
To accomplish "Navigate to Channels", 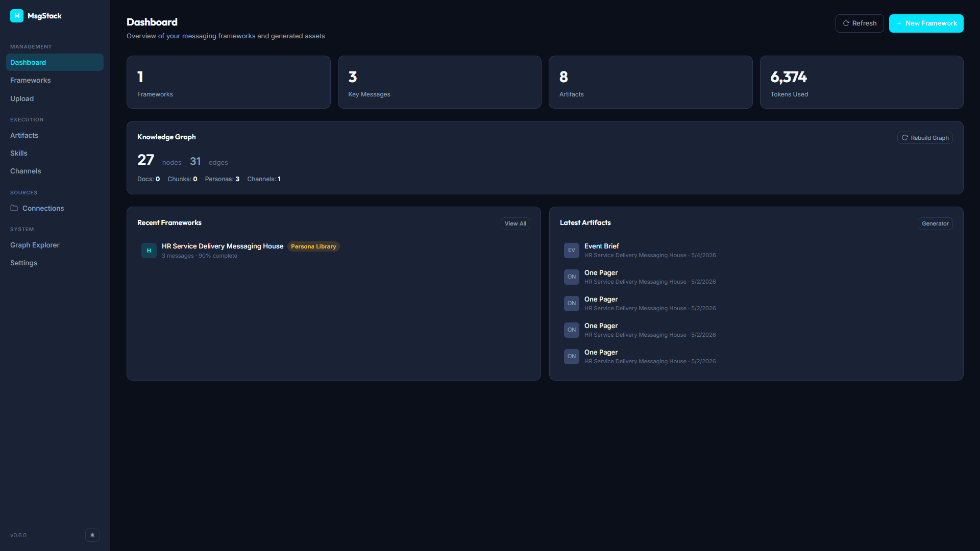I will pos(55,171).
